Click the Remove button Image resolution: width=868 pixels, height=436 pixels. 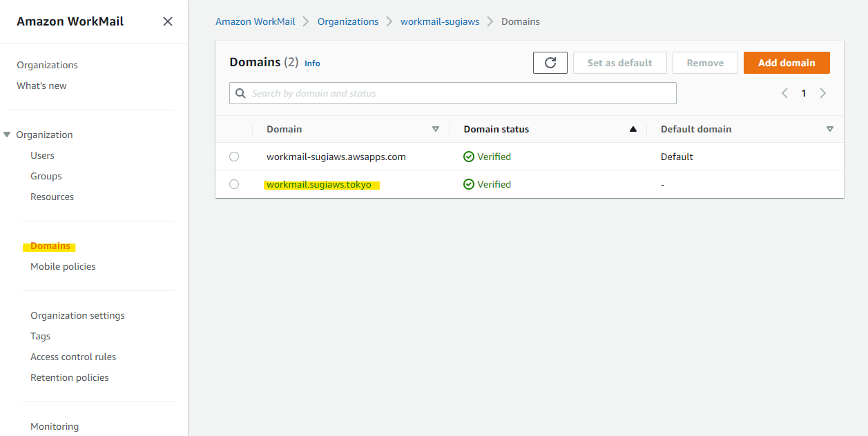pyautogui.click(x=705, y=63)
